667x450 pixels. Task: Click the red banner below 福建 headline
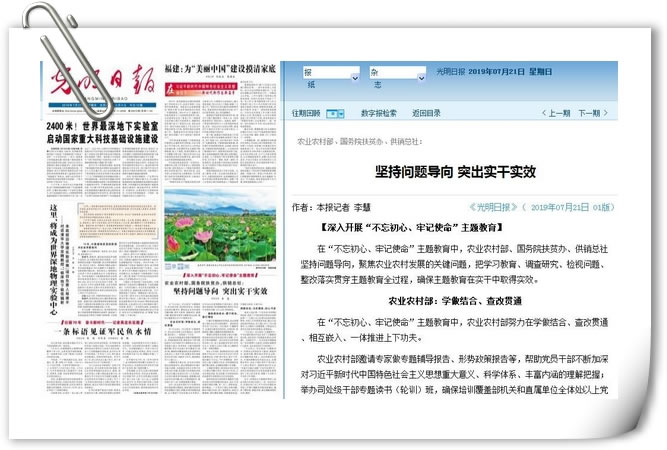click(x=219, y=87)
